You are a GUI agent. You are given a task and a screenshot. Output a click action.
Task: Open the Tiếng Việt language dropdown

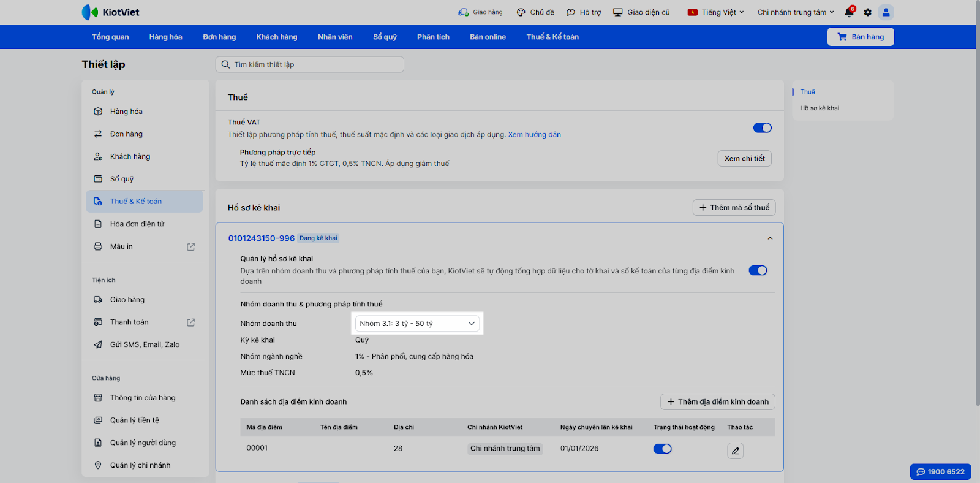tap(716, 12)
